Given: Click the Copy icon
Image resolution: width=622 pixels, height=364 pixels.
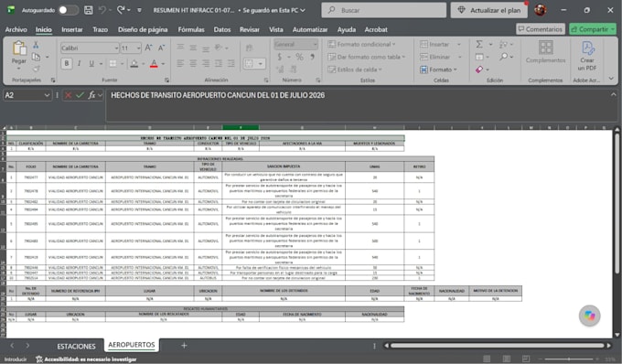Looking at the screenshot, I should pyautogui.click(x=36, y=57).
